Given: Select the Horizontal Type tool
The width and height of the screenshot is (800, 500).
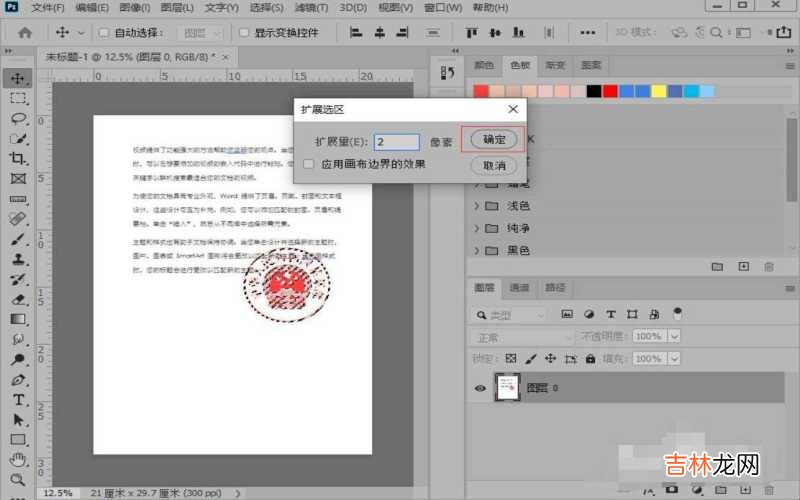Looking at the screenshot, I should coord(18,399).
